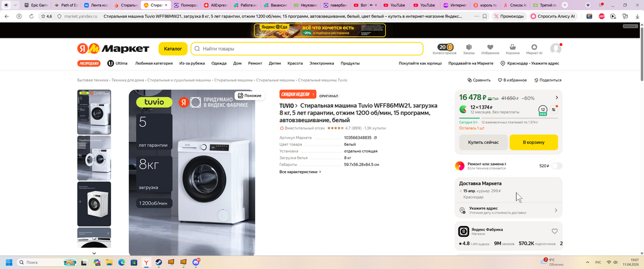This screenshot has width=644, height=269.
Task: Open the Из-за рубежа section
Action: 192,64
